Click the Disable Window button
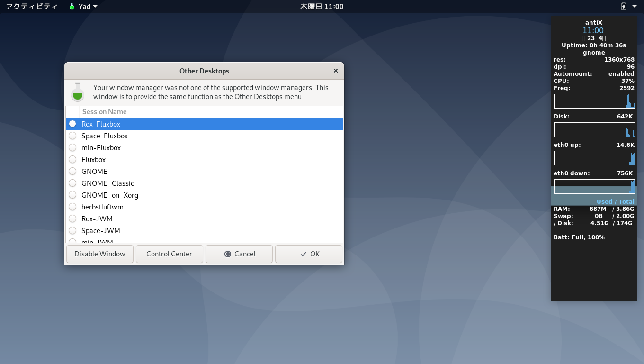This screenshot has width=644, height=364. coord(100,254)
